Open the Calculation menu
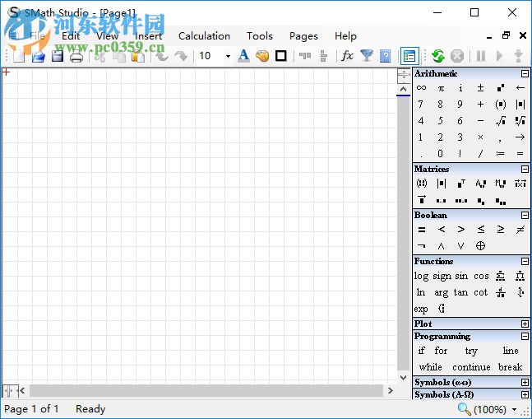 pyautogui.click(x=204, y=36)
